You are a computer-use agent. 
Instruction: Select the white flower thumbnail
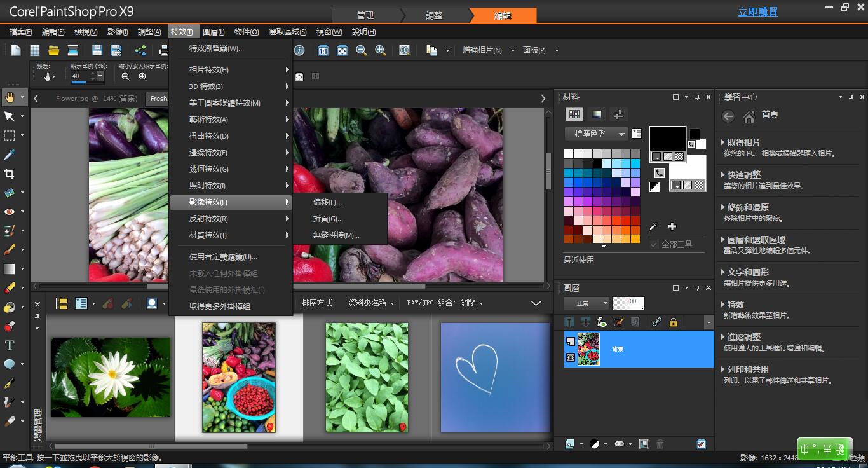(x=111, y=377)
